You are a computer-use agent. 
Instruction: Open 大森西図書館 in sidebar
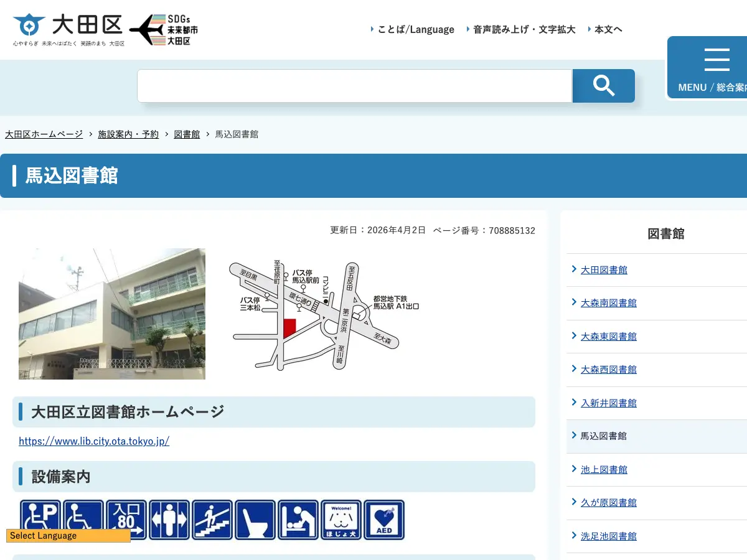[x=609, y=370]
